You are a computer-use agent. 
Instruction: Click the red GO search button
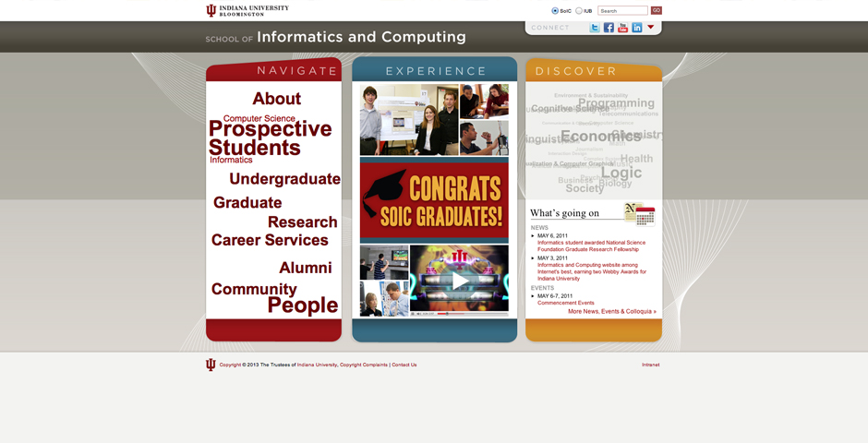[x=656, y=10]
